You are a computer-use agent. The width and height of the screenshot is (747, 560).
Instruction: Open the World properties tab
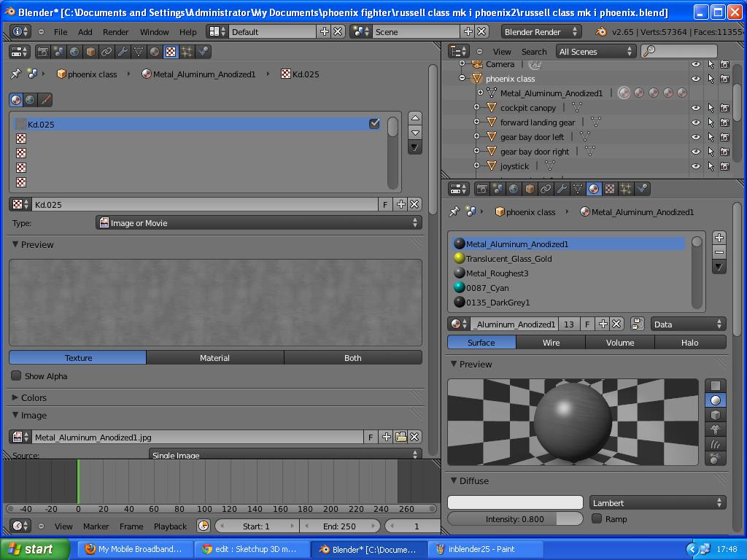(514, 188)
